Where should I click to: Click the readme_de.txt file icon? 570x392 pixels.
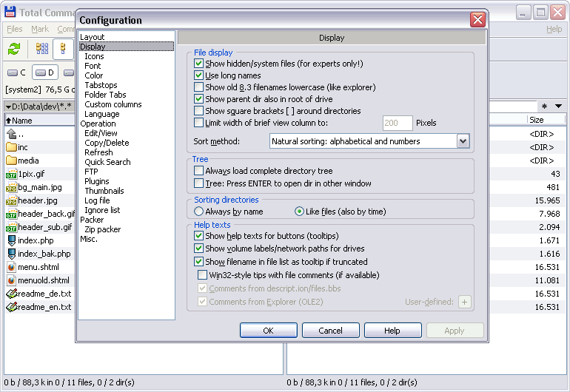coord(12,294)
